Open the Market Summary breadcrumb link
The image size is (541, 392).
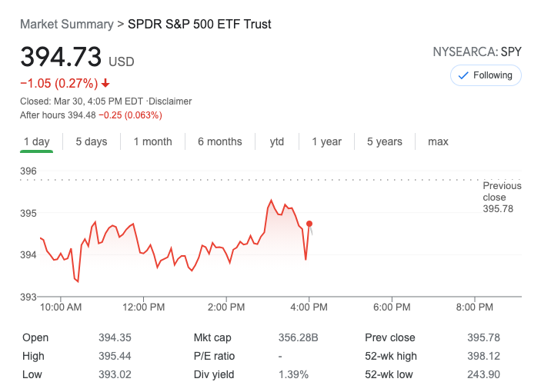tap(66, 24)
